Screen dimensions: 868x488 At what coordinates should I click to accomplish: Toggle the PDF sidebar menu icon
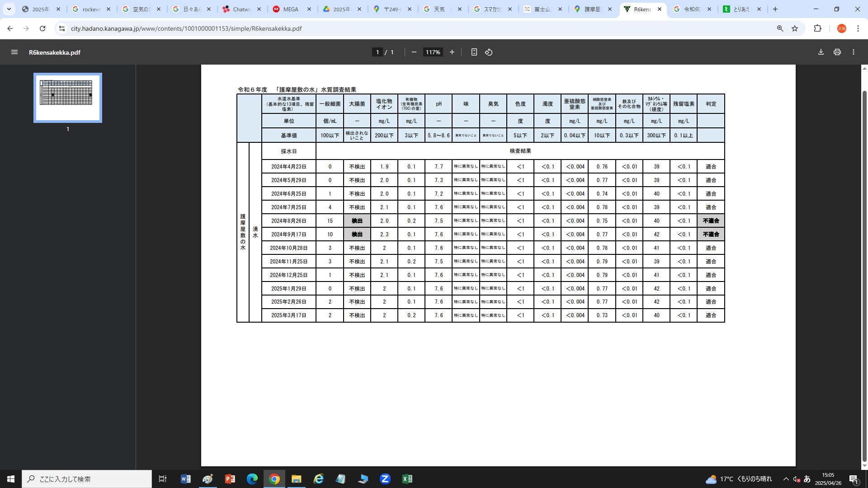(x=14, y=52)
